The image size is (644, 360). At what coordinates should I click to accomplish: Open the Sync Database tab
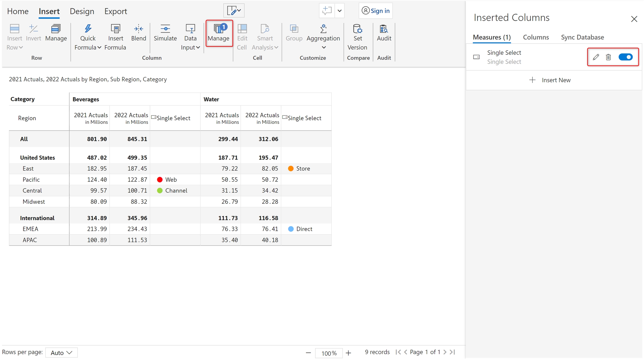tap(582, 37)
